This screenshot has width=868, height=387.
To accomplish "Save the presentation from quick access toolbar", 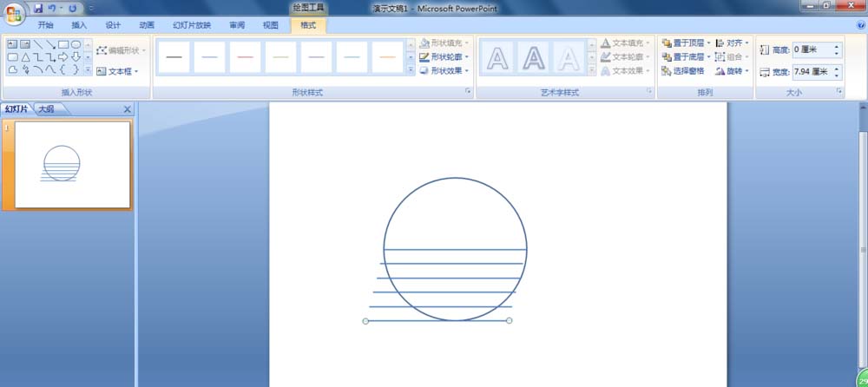I will tap(38, 9).
